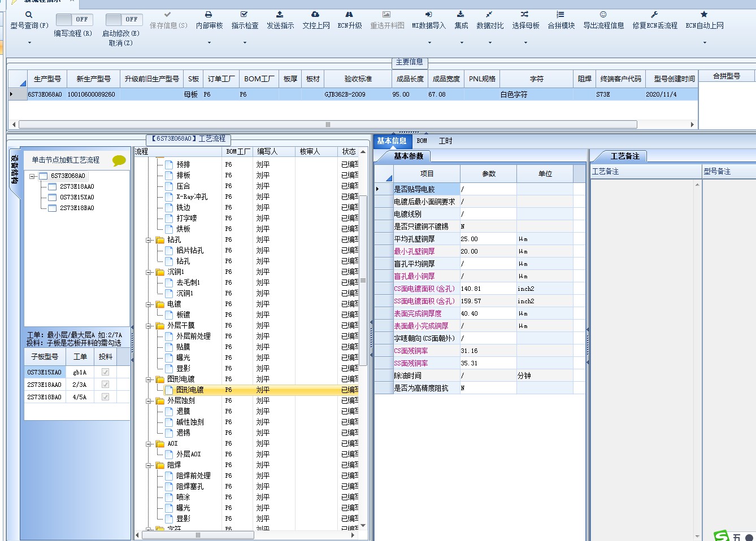Switch to the BOM tab
Viewport: 756px width, 541px height.
click(422, 141)
